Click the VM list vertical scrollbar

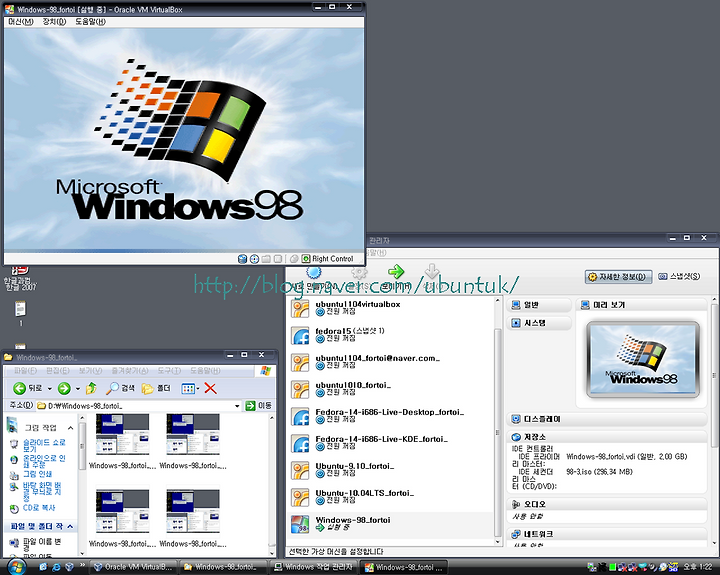click(x=498, y=420)
